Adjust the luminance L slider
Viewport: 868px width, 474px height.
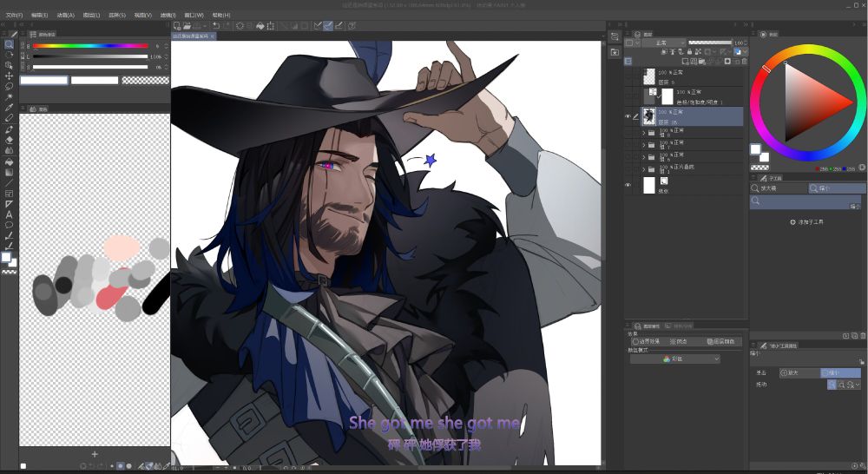tap(90, 56)
